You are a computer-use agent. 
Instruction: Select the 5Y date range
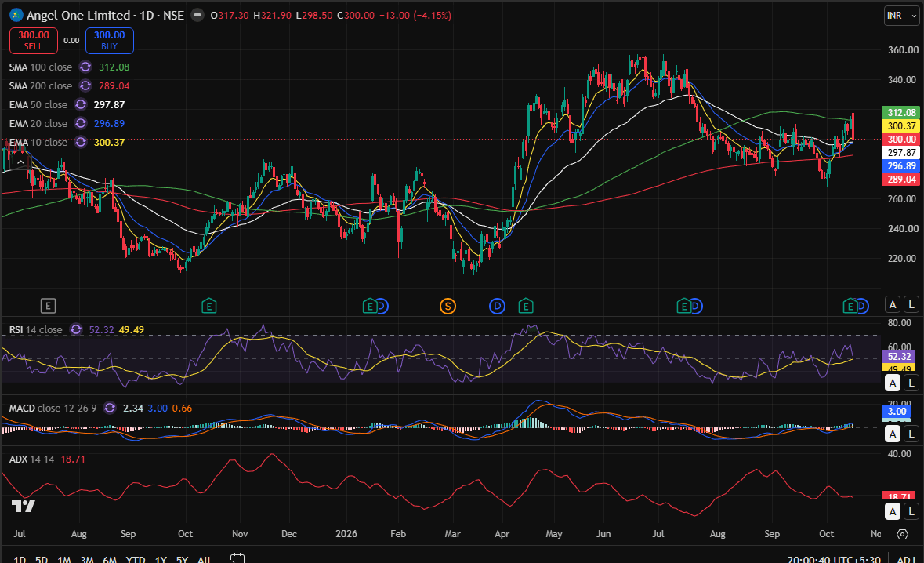tap(182, 559)
